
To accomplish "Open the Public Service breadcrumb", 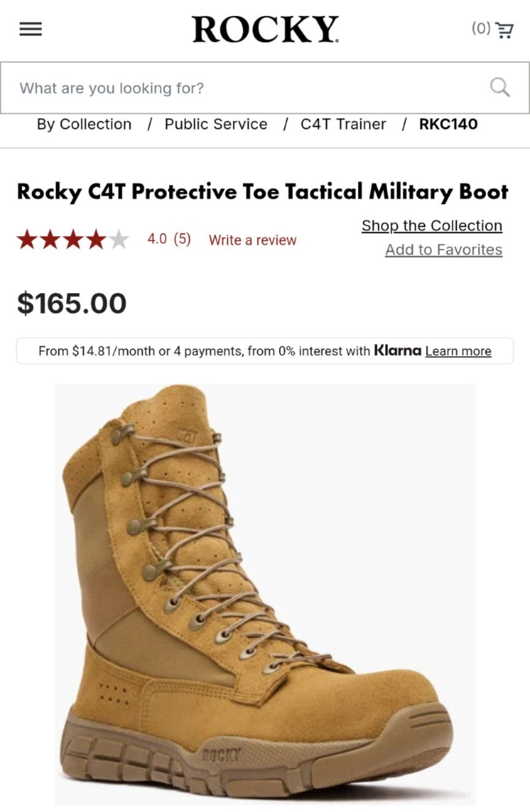I will pos(215,124).
